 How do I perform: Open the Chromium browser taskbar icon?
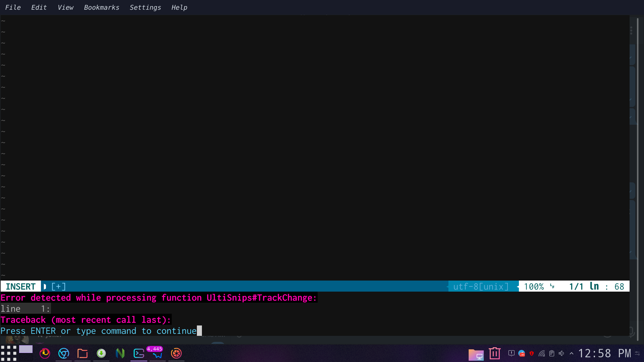[x=63, y=353]
